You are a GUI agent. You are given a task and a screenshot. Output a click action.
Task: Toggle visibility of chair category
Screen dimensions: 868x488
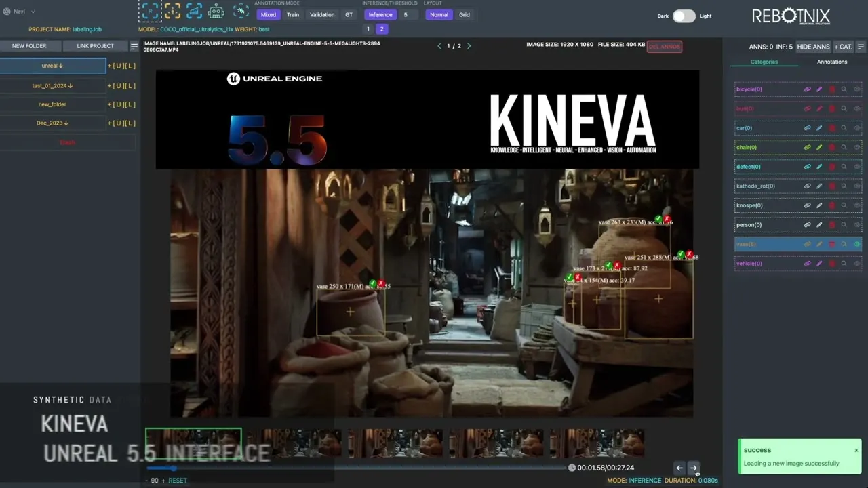(856, 147)
